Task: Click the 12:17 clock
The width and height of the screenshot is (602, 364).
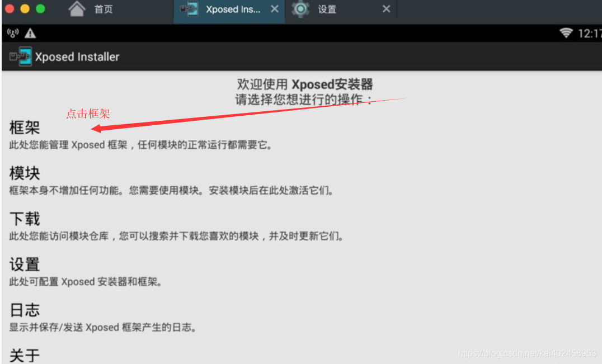Action: pyautogui.click(x=590, y=34)
